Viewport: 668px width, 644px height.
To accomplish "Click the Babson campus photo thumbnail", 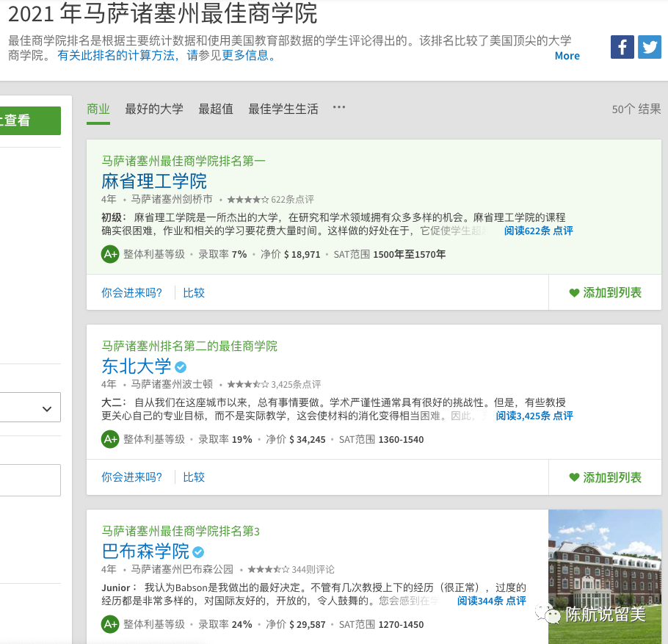I will point(605,576).
